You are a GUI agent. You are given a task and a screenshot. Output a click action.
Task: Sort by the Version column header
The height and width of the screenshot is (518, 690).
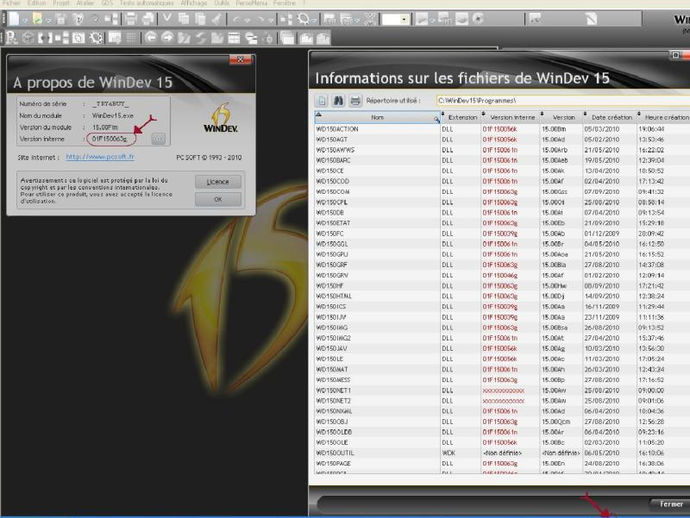pos(563,118)
